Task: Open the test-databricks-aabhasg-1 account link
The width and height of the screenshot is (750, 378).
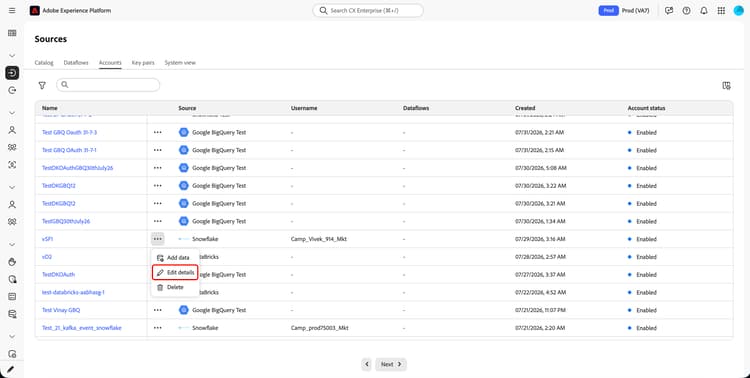Action: tap(73, 292)
